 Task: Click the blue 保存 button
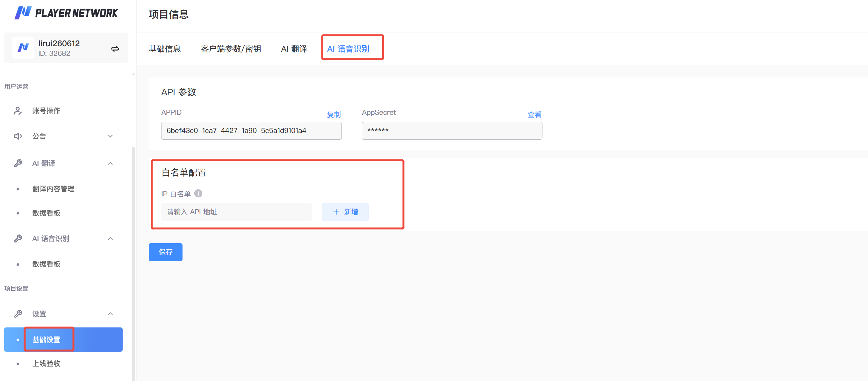click(x=165, y=252)
